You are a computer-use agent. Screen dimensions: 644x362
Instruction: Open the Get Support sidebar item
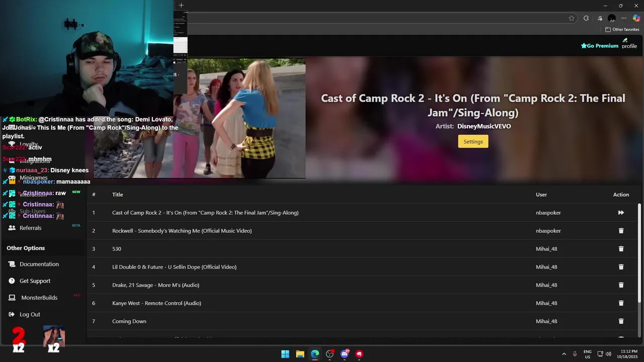pos(35,281)
